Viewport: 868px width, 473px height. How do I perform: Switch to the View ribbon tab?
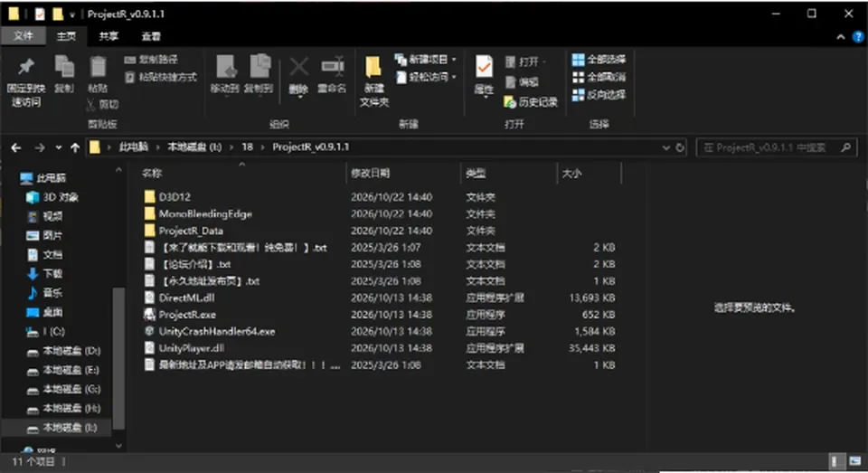coord(151,36)
